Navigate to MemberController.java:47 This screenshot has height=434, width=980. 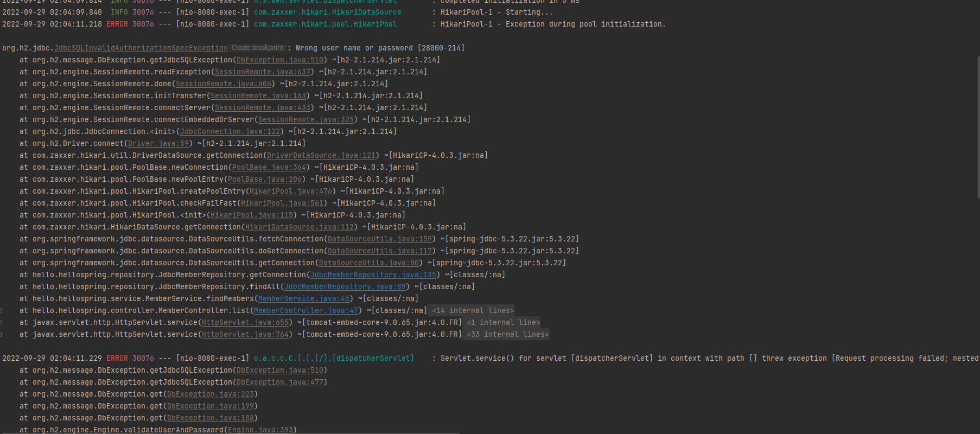click(306, 310)
